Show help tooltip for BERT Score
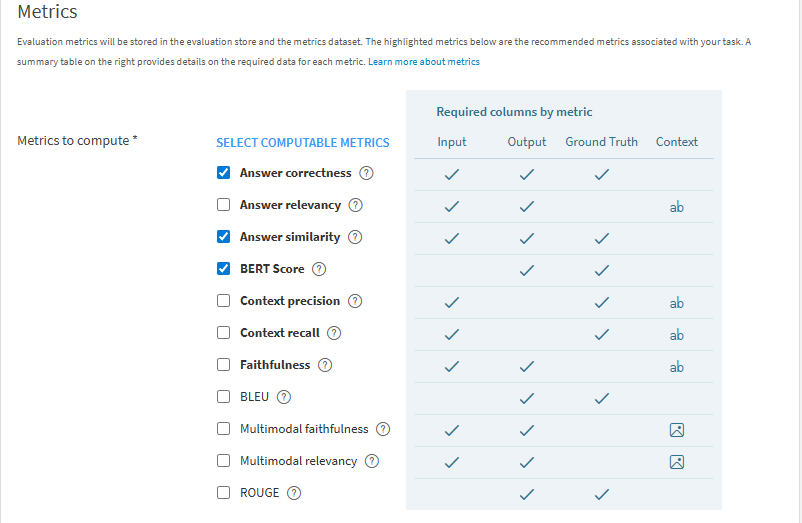Viewport: 802px width, 523px height. pyautogui.click(x=319, y=269)
